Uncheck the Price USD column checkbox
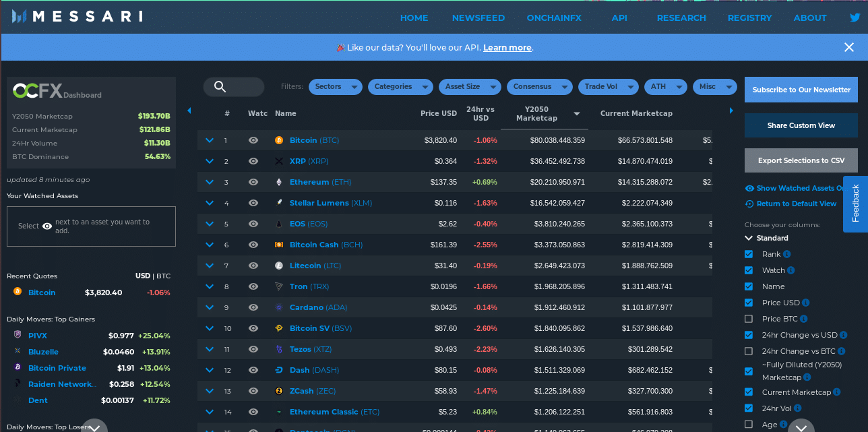 pyautogui.click(x=749, y=303)
